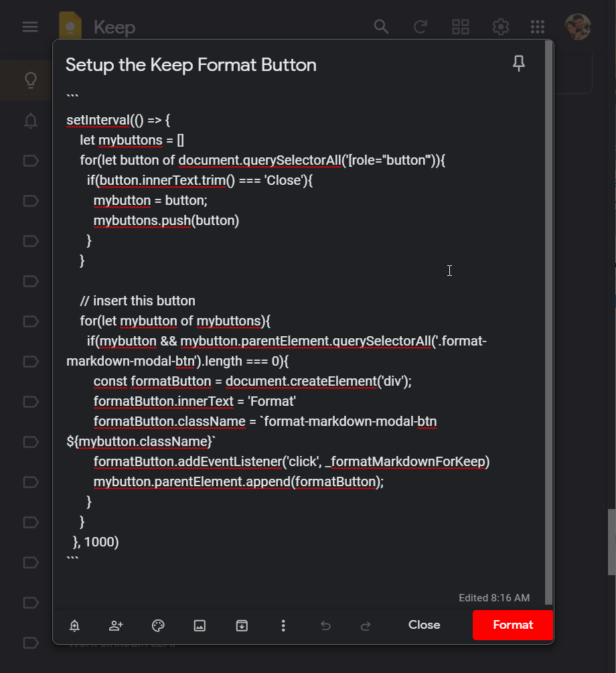Open the Google apps launcher
The height and width of the screenshot is (673, 616).
point(537,27)
